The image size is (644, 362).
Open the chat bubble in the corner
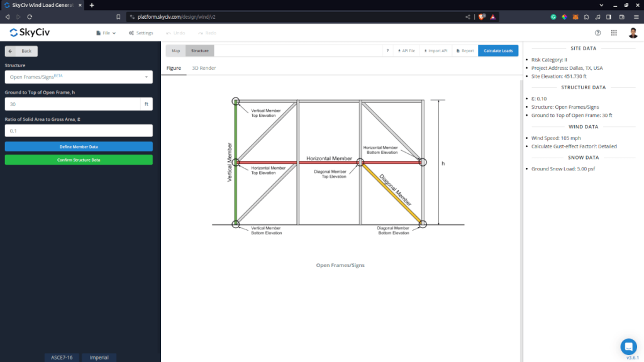(628, 346)
